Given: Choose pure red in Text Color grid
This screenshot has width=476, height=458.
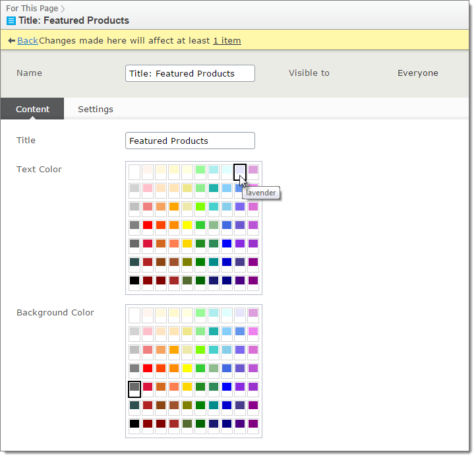Looking at the screenshot, I should (148, 226).
